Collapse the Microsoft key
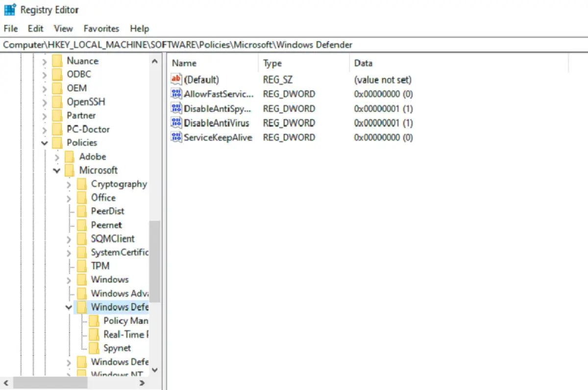Screen dimensions: 588x390 point(57,171)
